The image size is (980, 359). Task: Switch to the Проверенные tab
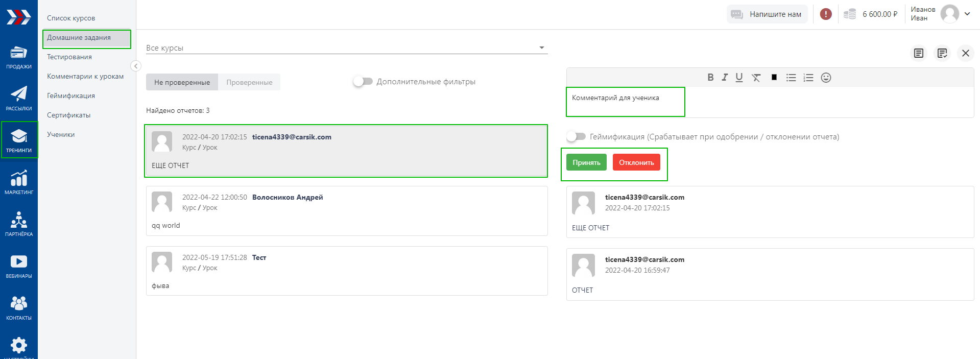pos(249,82)
